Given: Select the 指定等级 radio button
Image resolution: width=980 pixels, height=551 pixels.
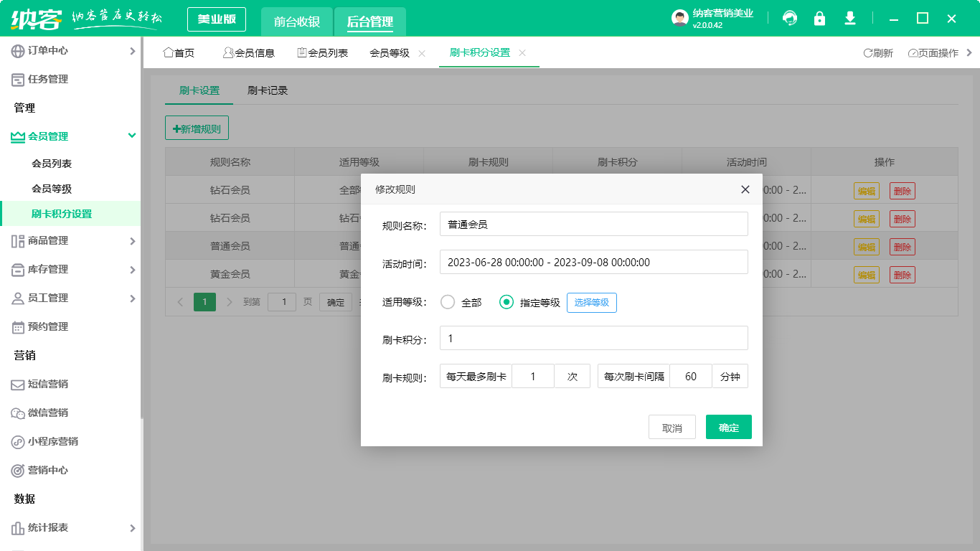Looking at the screenshot, I should [507, 302].
